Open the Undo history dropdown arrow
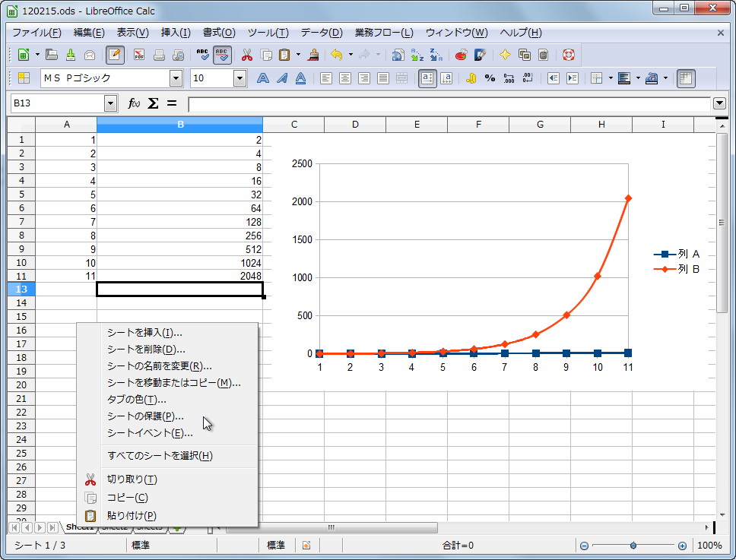 point(351,55)
